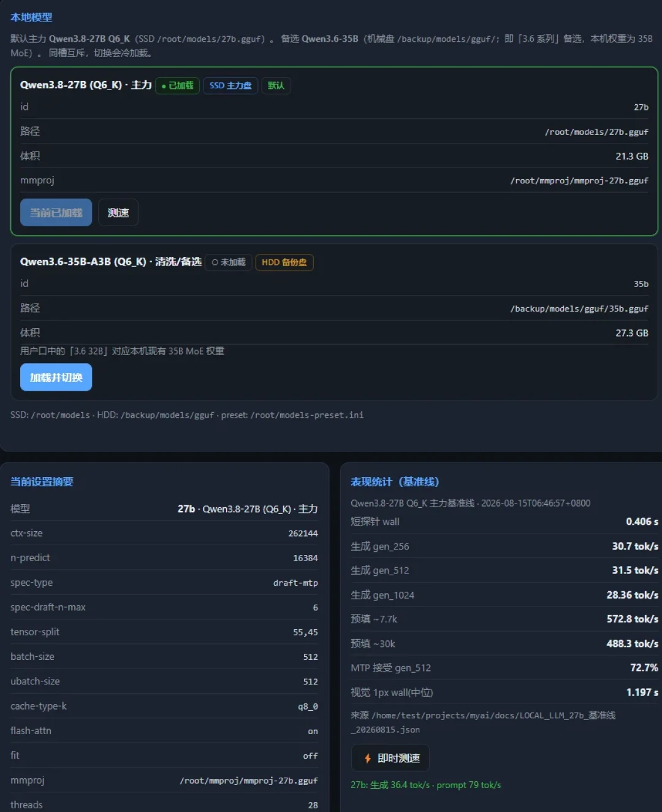Click the gen_1024 value 28.36 tok/s
This screenshot has width=662, height=812.
click(633, 595)
